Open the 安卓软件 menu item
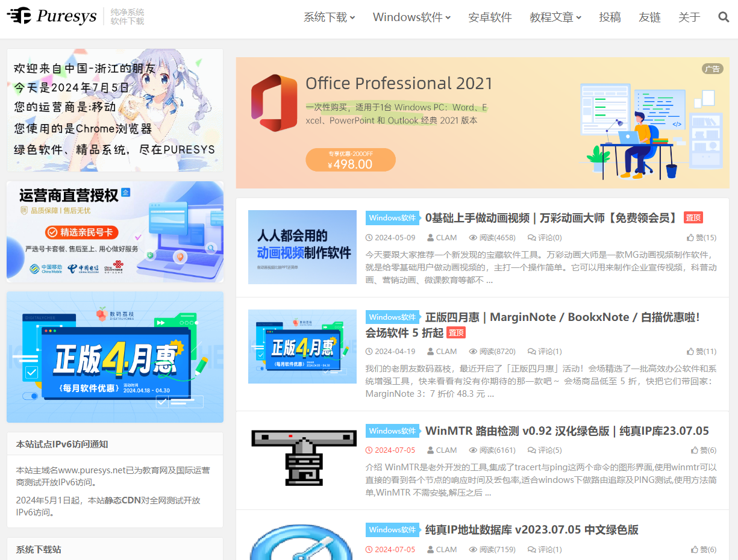Screen dimensions: 738x560 (490, 17)
